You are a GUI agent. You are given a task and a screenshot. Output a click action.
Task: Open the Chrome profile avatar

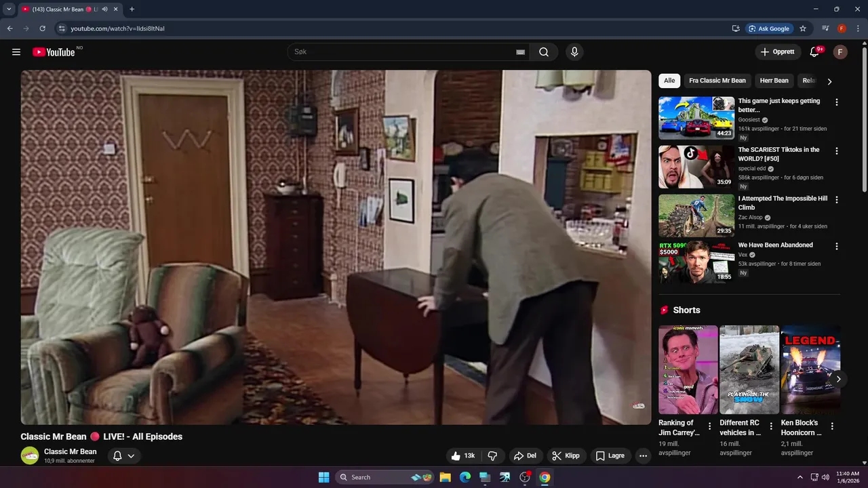[842, 28]
